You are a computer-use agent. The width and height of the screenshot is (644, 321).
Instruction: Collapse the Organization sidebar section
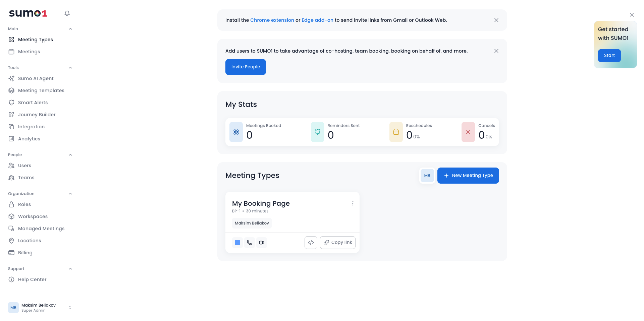[x=70, y=194]
